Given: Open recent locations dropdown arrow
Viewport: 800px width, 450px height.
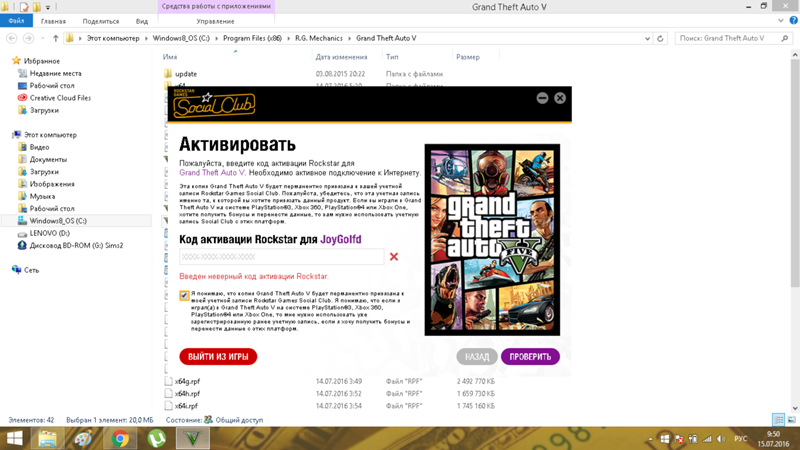Looking at the screenshot, I should [x=42, y=38].
